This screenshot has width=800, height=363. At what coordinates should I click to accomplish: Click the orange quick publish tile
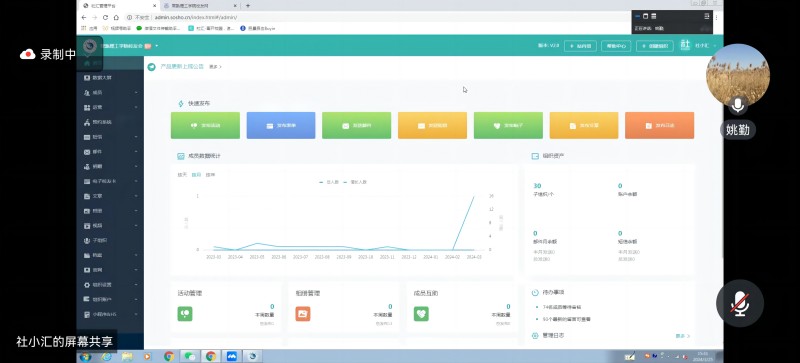[659, 125]
